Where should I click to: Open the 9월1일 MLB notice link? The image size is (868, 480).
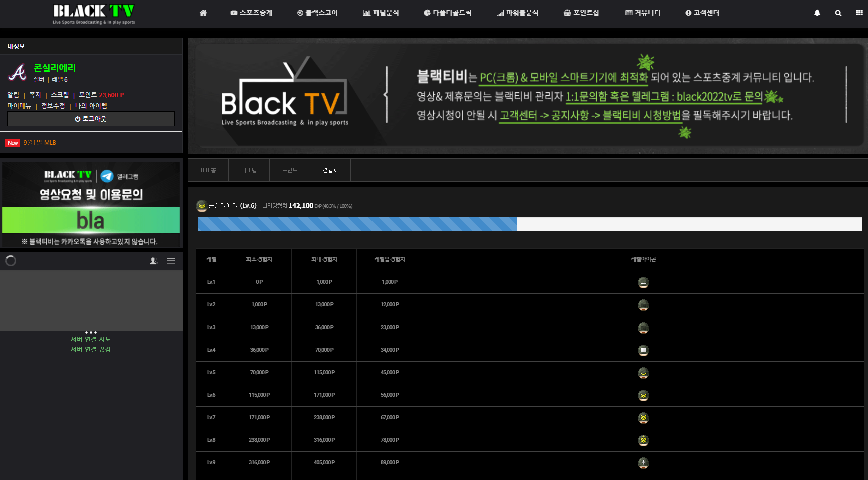(x=40, y=143)
